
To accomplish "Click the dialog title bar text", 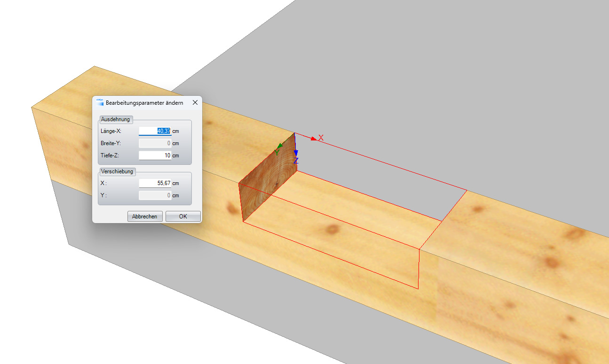I will coord(144,102).
